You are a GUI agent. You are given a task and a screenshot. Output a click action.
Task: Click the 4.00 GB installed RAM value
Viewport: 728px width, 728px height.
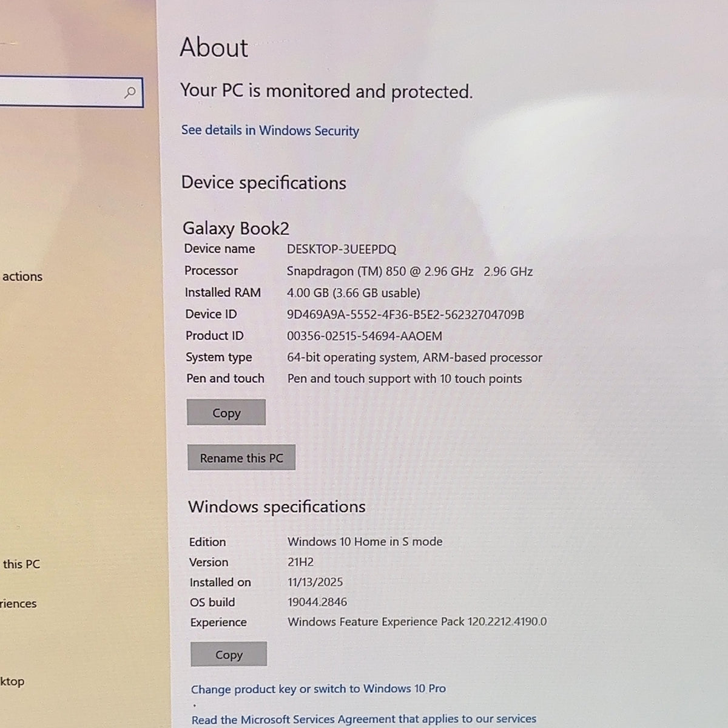pyautogui.click(x=354, y=293)
